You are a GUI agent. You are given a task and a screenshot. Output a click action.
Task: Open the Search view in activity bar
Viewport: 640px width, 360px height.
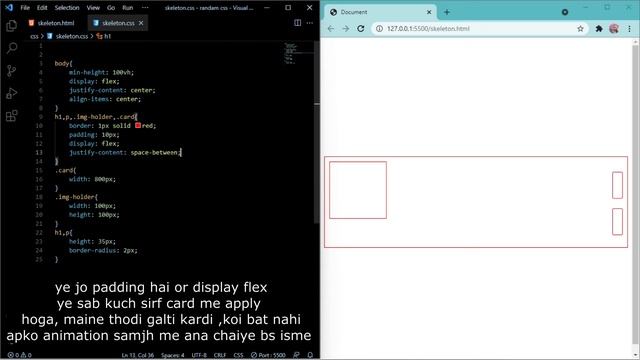point(11,48)
